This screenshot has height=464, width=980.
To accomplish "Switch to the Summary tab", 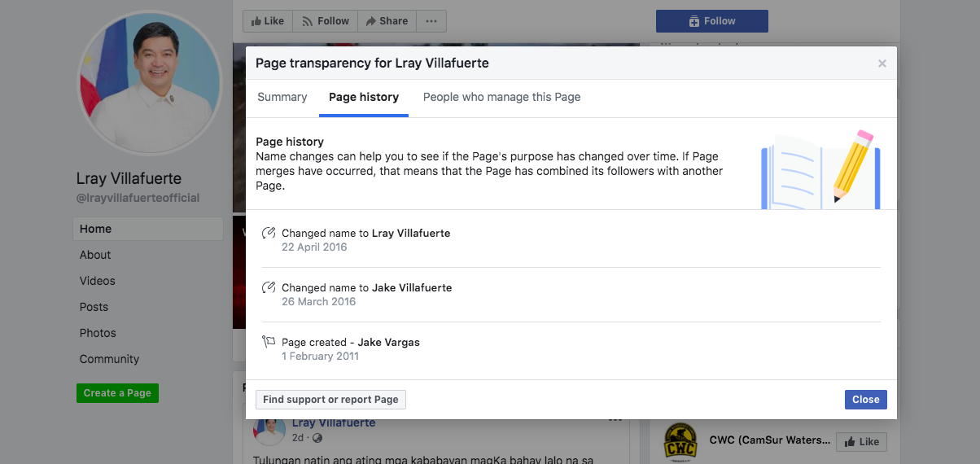I will [x=282, y=97].
